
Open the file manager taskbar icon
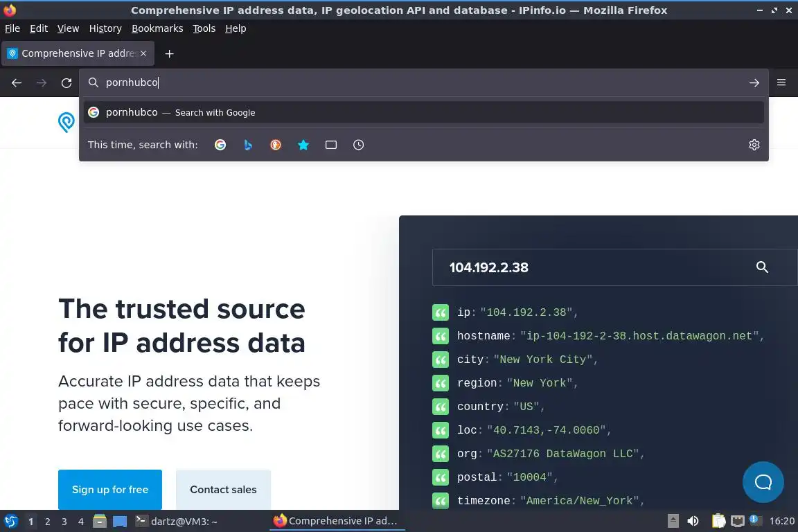[x=100, y=522]
